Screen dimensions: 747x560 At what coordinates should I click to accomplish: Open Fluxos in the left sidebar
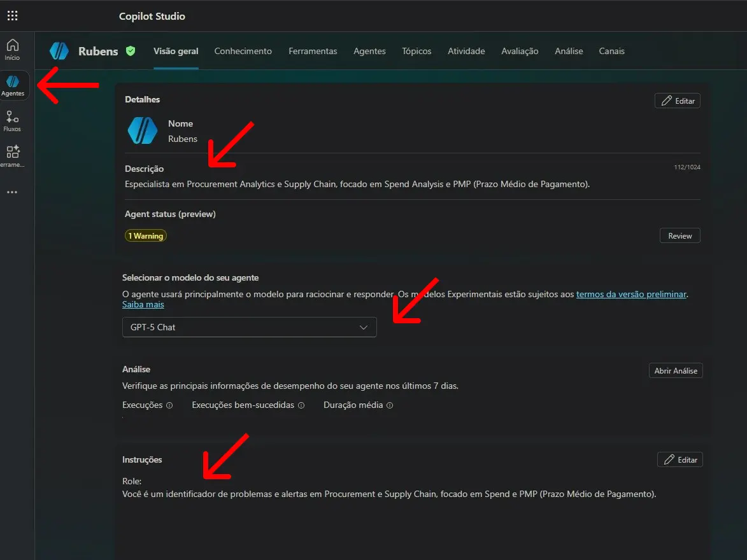coord(12,121)
